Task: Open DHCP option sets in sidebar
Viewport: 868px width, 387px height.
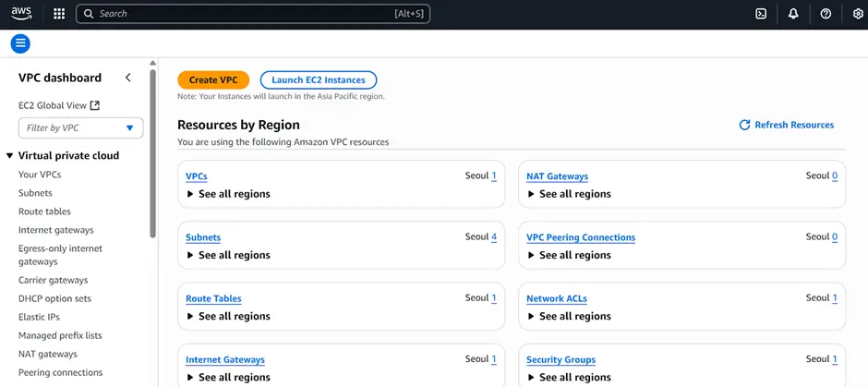Action: tap(54, 298)
